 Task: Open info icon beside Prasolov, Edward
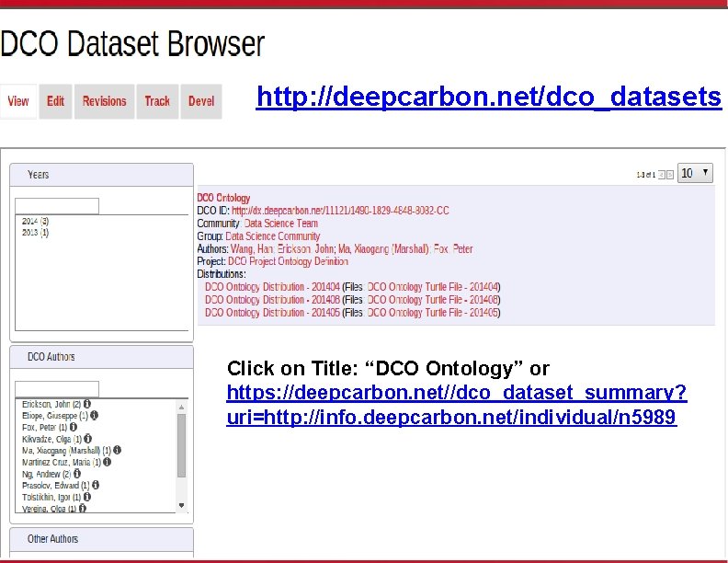coord(96,485)
